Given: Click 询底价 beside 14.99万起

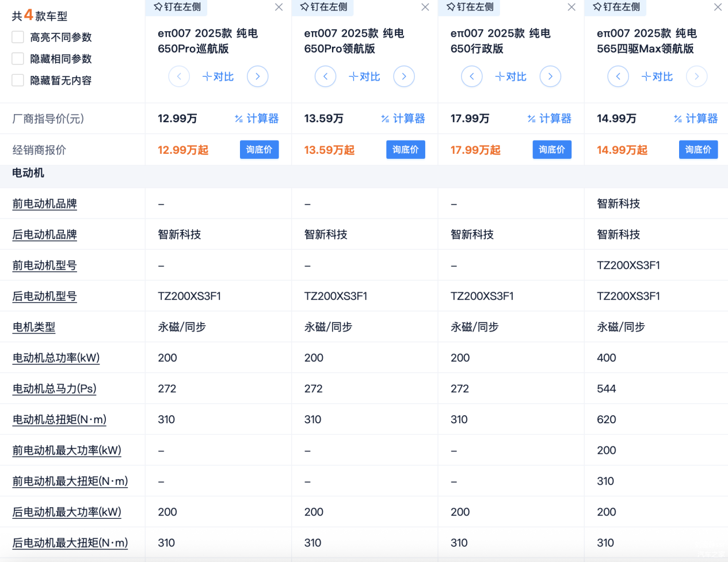Looking at the screenshot, I should (x=699, y=150).
